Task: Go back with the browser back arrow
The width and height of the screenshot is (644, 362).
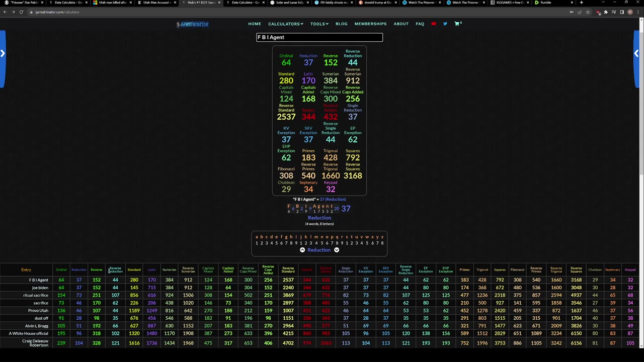Action: (x=5, y=12)
